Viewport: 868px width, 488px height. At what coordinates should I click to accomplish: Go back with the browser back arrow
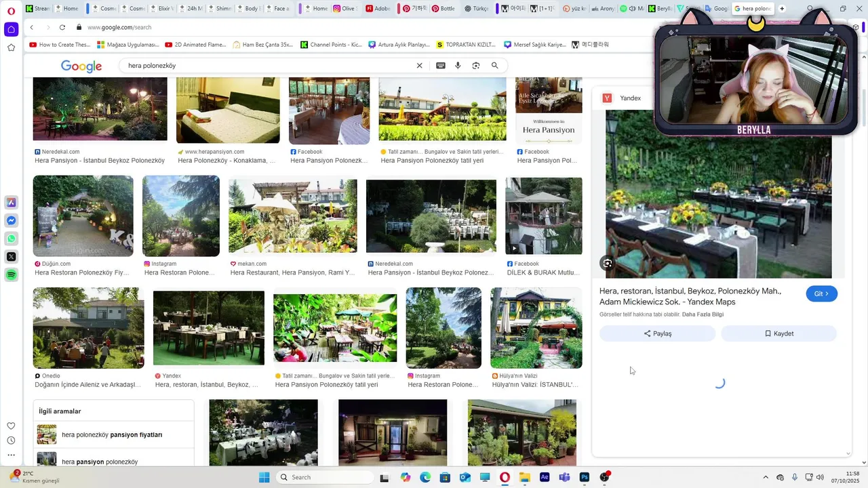(32, 27)
